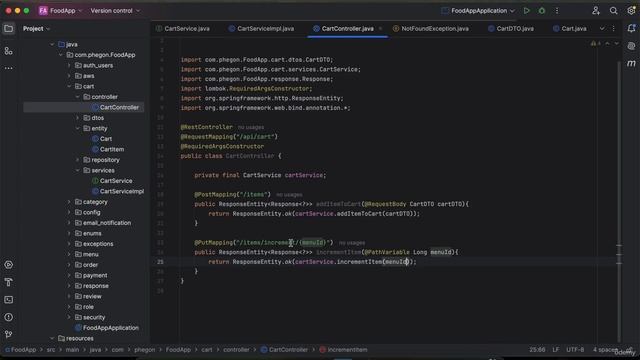Open the Version control dropdown

115,11
